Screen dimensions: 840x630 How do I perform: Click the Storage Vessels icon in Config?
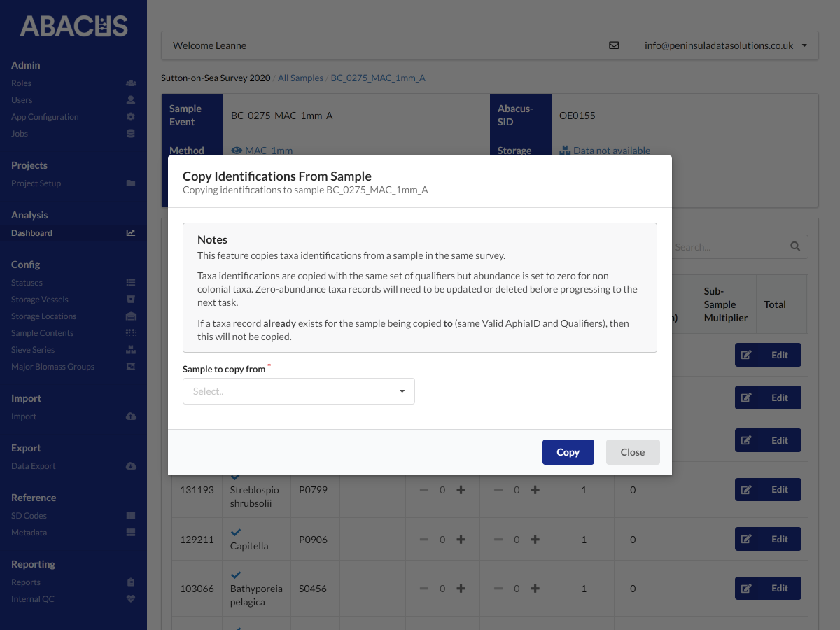(131, 299)
